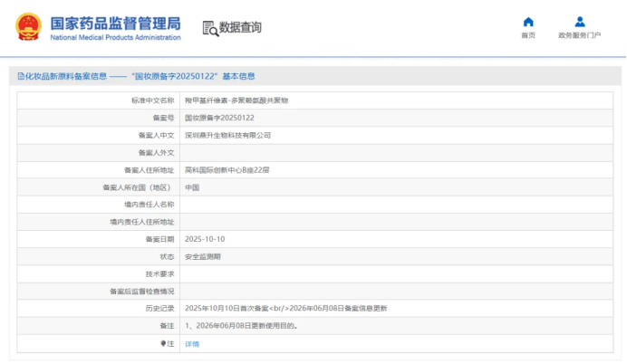Open the government service portal user icon
The image size is (627, 364).
[x=580, y=22]
